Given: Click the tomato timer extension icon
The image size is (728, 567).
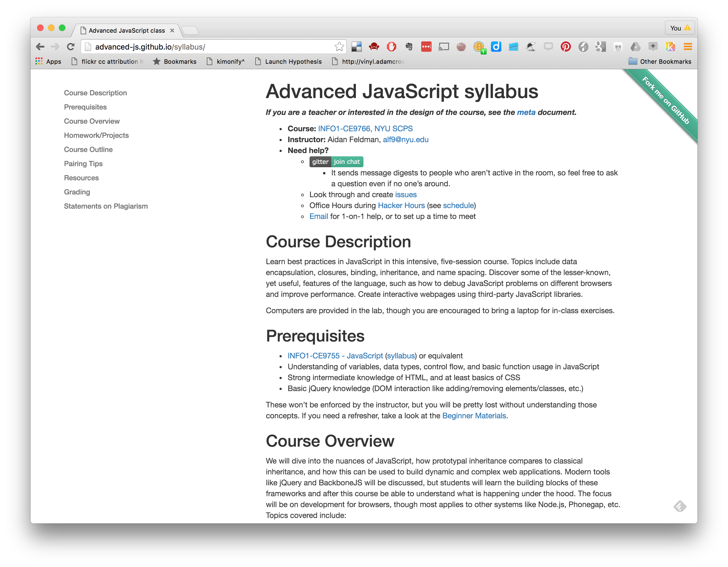Looking at the screenshot, I should [461, 47].
